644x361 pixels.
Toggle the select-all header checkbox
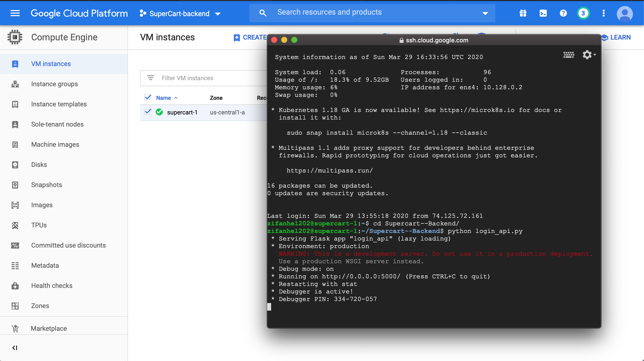(x=148, y=98)
